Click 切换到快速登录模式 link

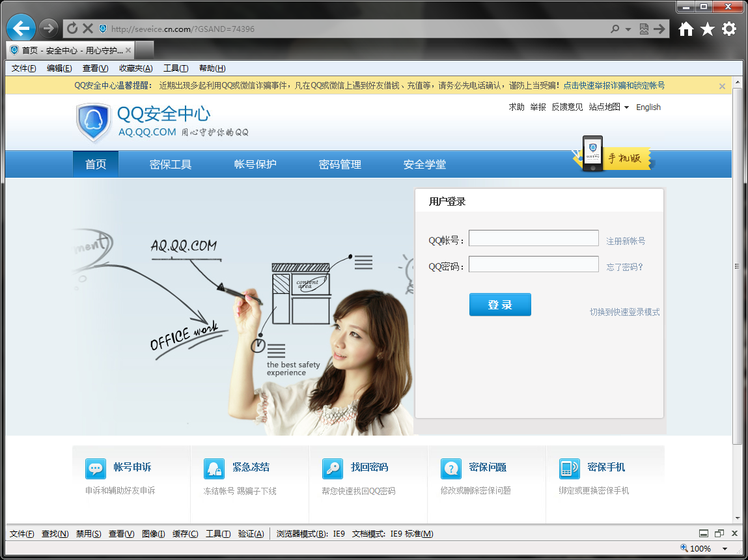pos(624,312)
